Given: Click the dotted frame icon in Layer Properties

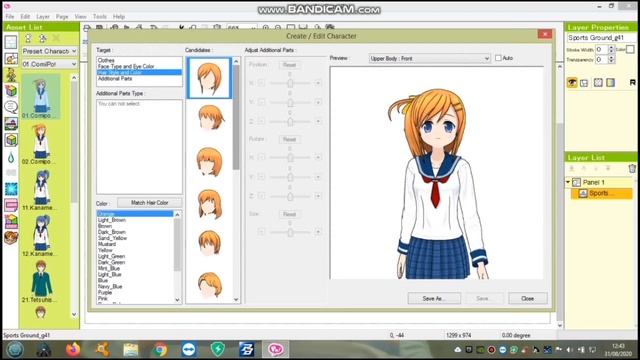Looking at the screenshot, I should 598,82.
